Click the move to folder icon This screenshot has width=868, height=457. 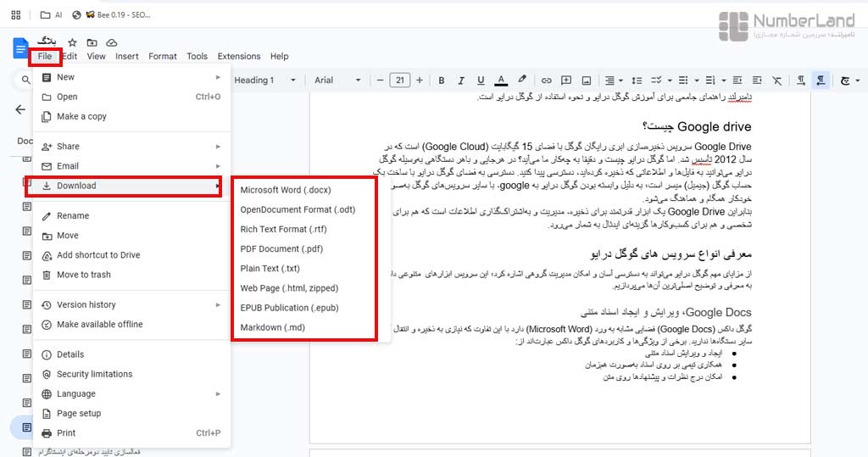pyautogui.click(x=92, y=42)
